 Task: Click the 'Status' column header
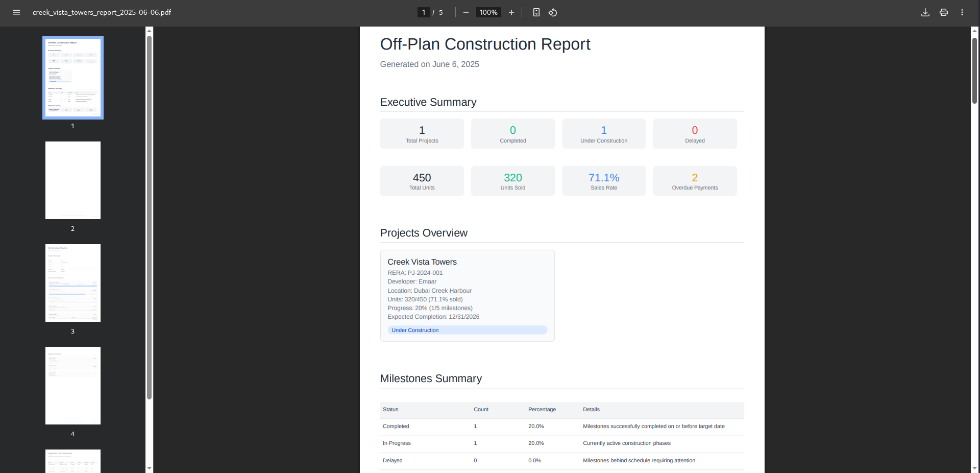click(x=390, y=410)
